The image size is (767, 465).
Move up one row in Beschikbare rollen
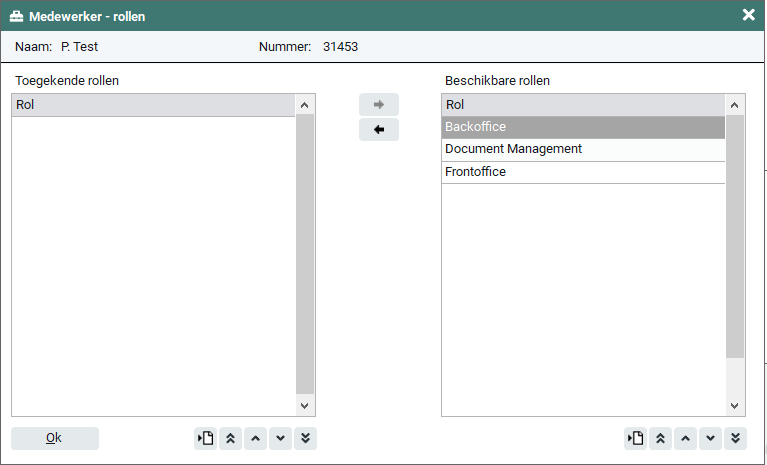click(686, 438)
